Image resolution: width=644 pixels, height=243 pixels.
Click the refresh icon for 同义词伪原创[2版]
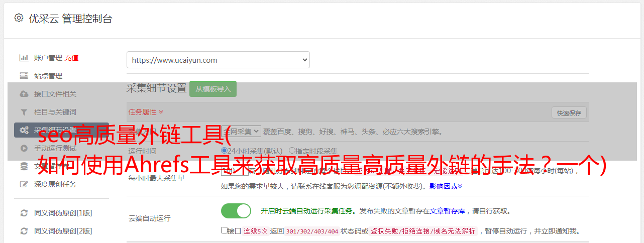click(24, 231)
